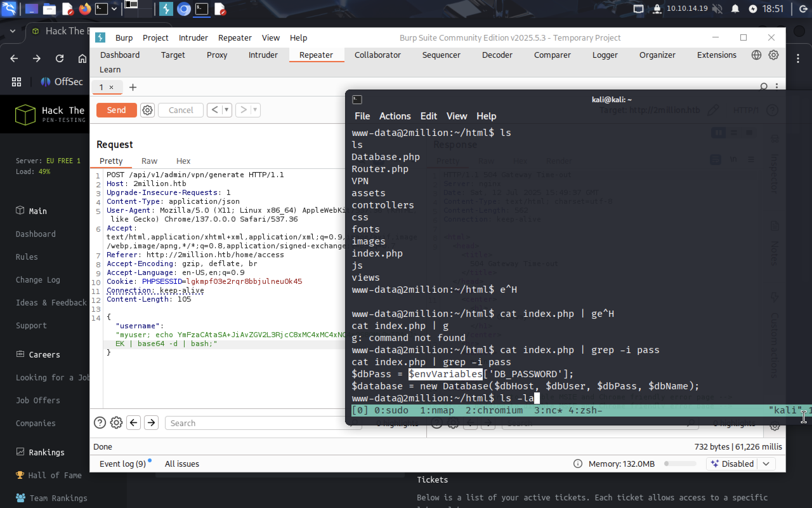
Task: Add a new Repeater tab
Action: click(x=133, y=87)
